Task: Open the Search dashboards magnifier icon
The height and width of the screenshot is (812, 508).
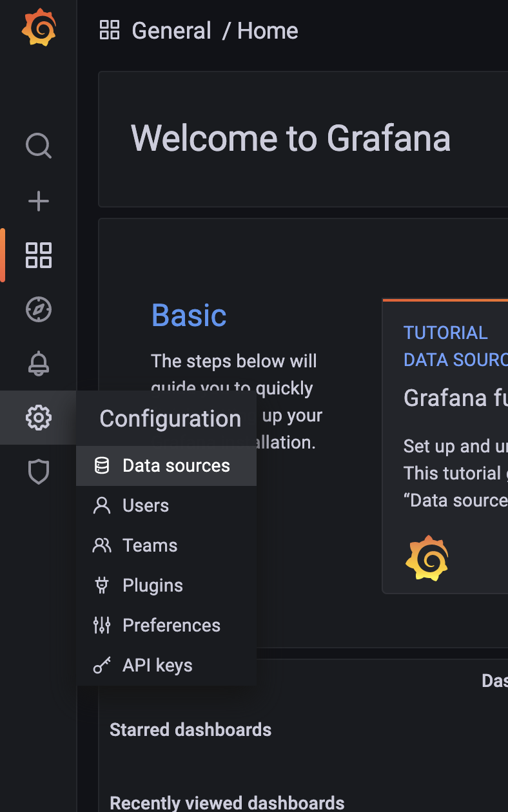Action: pos(39,146)
